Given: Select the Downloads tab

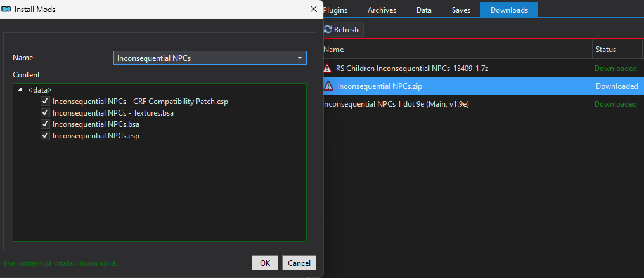Looking at the screenshot, I should [509, 10].
